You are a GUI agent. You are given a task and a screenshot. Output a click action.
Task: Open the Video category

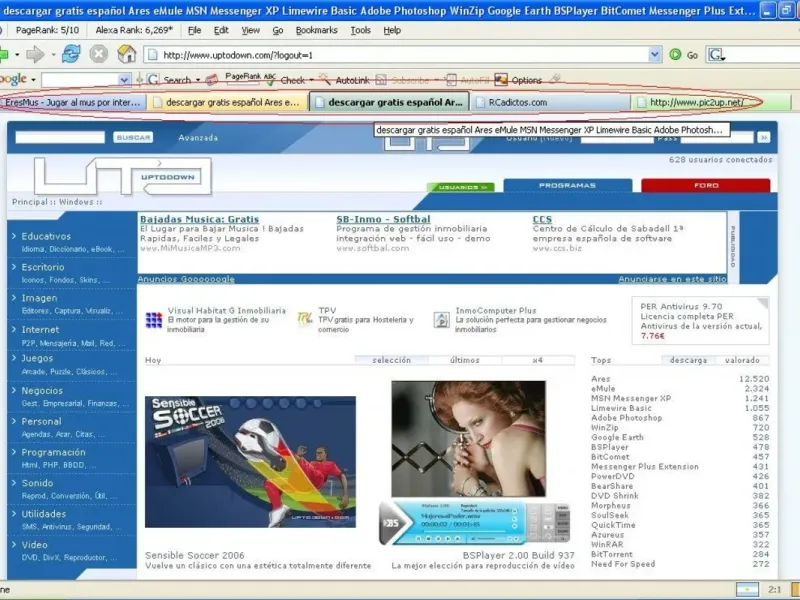click(34, 545)
